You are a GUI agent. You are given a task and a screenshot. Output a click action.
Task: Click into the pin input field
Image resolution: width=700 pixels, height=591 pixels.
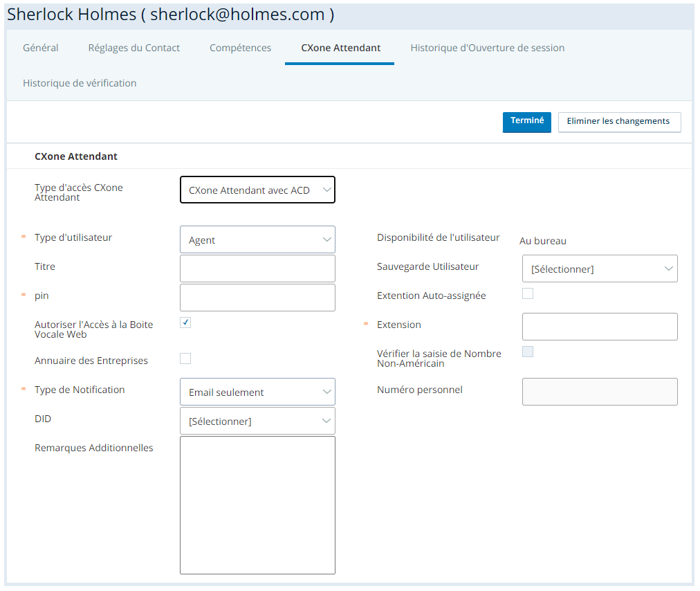point(257,298)
